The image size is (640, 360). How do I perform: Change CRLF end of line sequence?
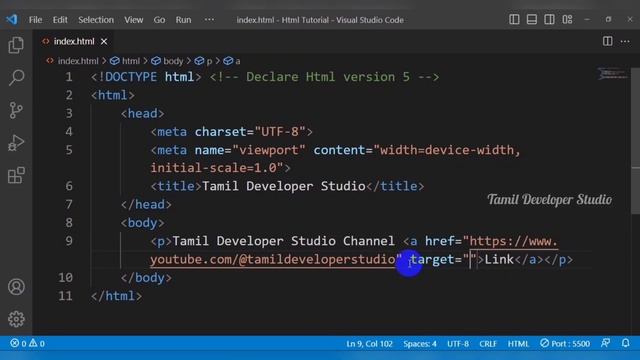[x=488, y=344]
